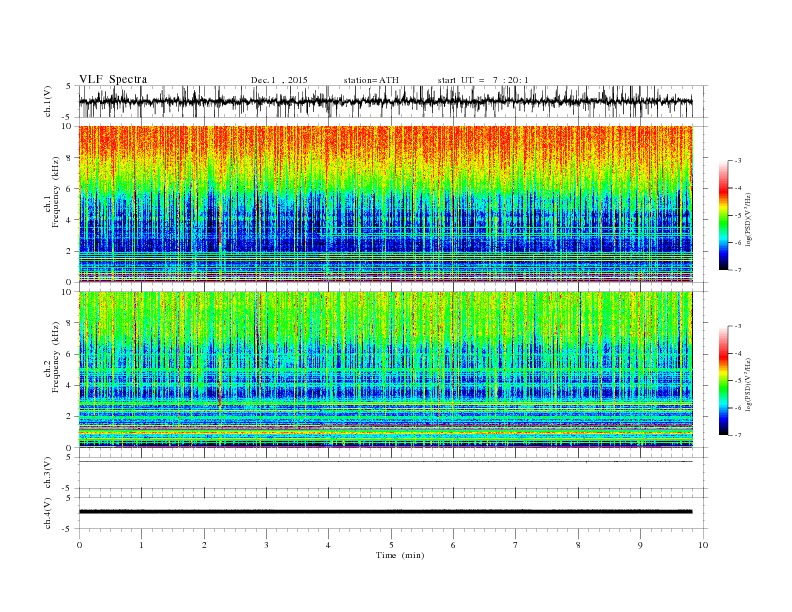This screenshot has width=792, height=612.
Task: Click the ch.1 spectrogram color scale bar
Action: [x=723, y=215]
